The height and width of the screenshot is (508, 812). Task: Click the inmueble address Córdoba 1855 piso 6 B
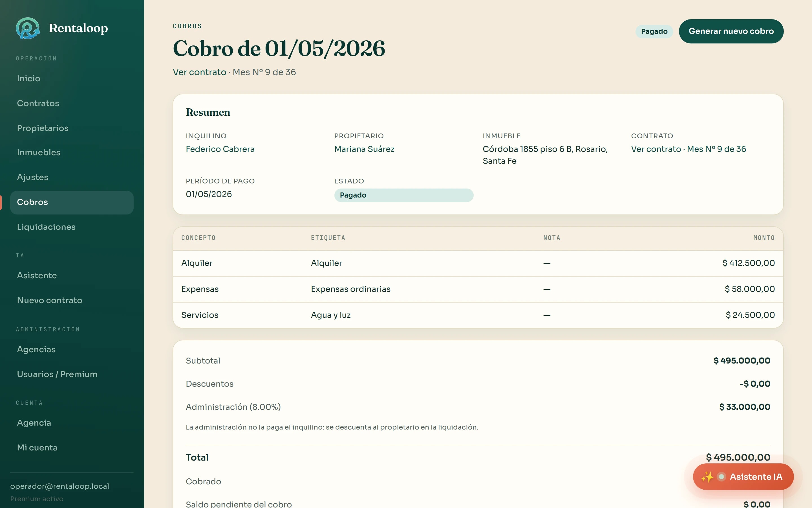point(545,155)
